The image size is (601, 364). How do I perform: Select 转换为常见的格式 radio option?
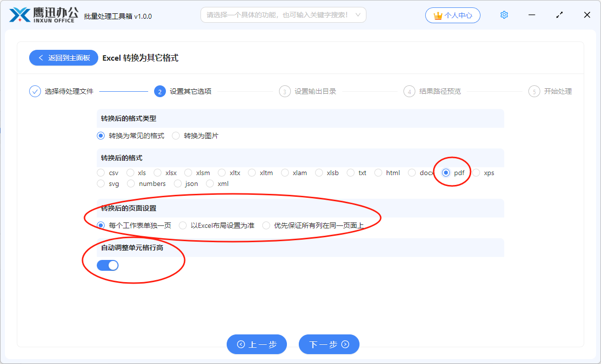[101, 136]
